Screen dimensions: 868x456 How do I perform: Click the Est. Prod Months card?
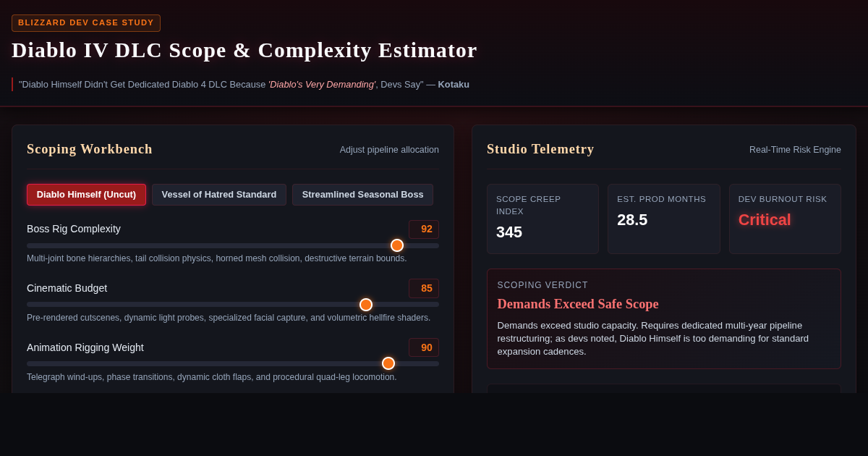pyautogui.click(x=664, y=219)
